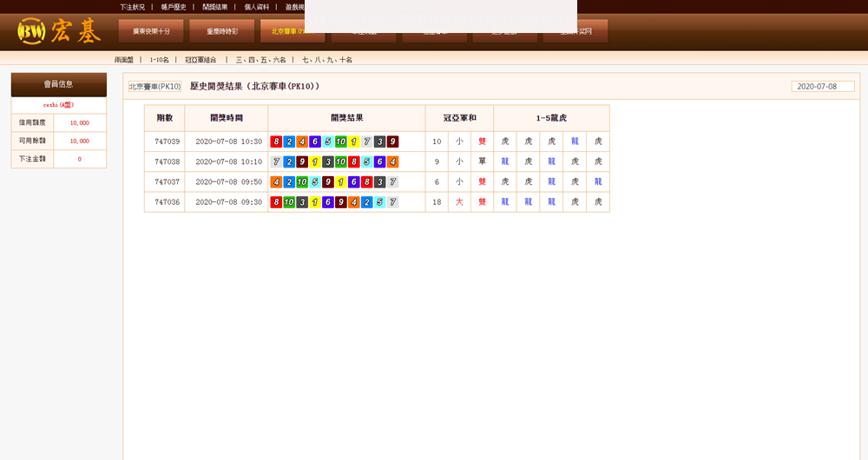868x460 pixels.
Task: Select the 北京賽車 game tab
Action: pos(292,31)
